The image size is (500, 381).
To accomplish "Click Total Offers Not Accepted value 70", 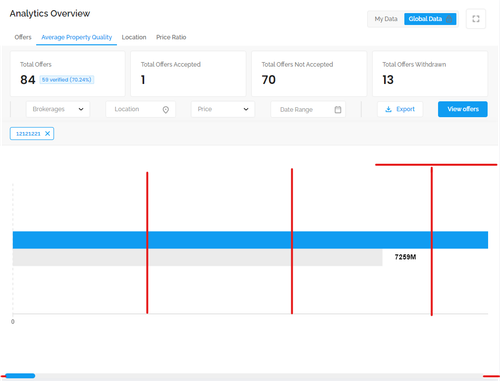I will click(x=269, y=80).
